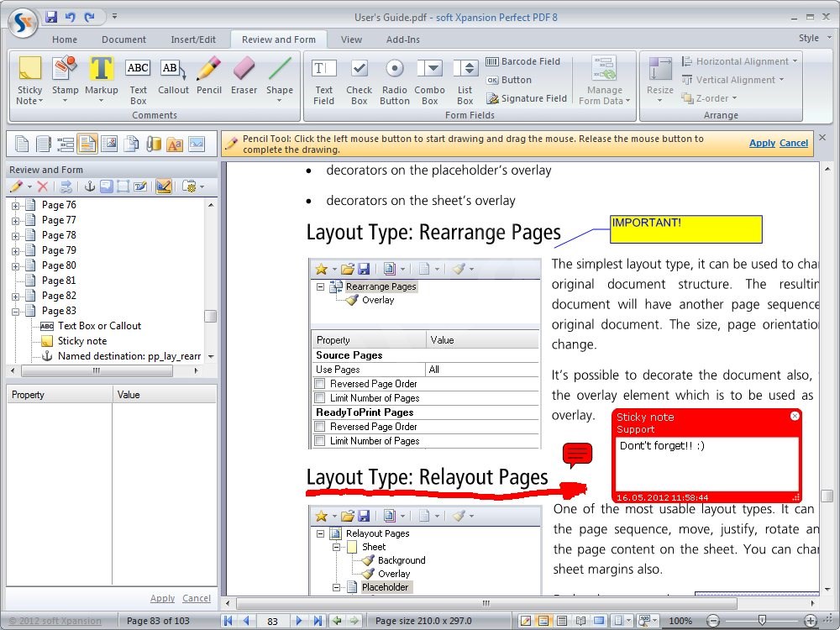Toggle edit mode in status bar

(x=526, y=621)
